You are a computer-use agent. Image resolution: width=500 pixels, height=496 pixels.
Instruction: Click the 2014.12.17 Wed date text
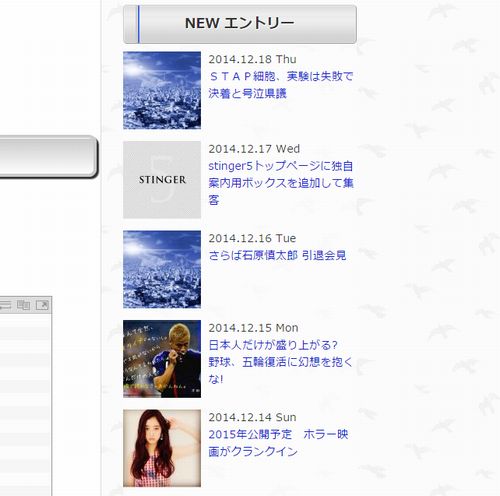[254, 149]
